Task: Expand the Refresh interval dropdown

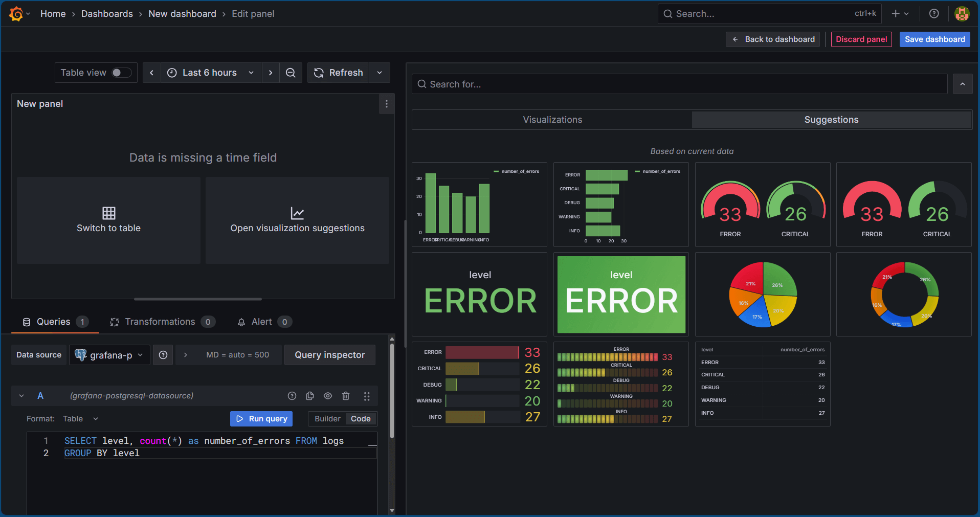Action: 380,73
